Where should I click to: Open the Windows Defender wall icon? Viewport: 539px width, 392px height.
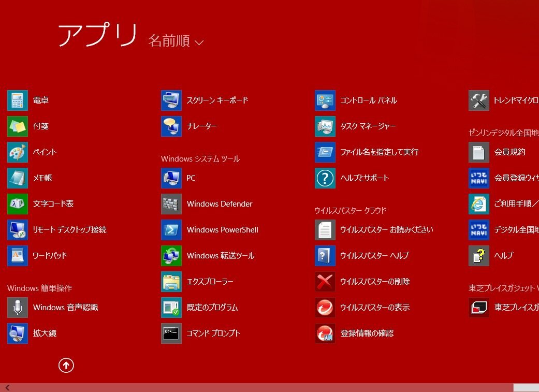pos(171,204)
